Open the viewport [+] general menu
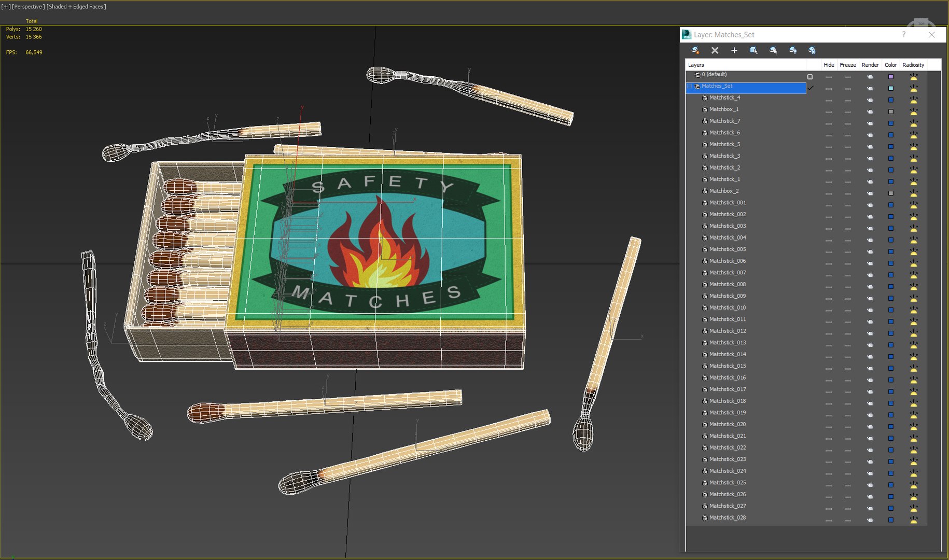 pyautogui.click(x=6, y=7)
